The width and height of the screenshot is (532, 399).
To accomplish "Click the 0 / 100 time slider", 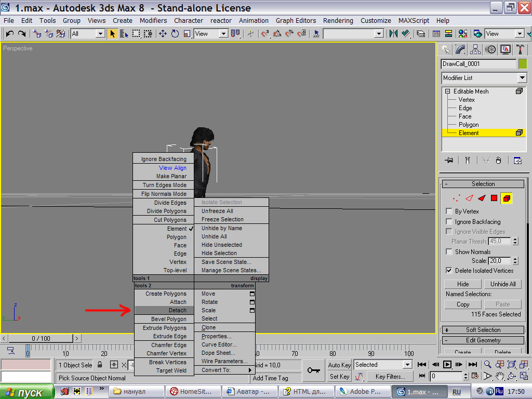I will click(41, 339).
